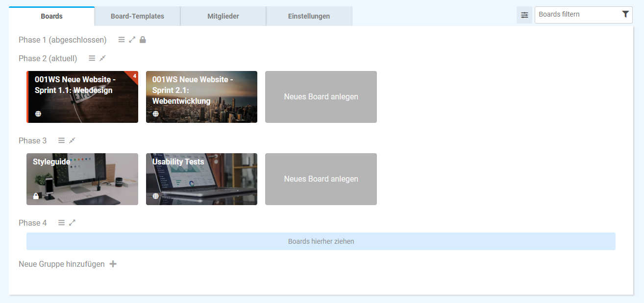Screen dimensions: 644x303
Task: Open the Phase 4 hamburger menu icon
Action: pyautogui.click(x=61, y=223)
